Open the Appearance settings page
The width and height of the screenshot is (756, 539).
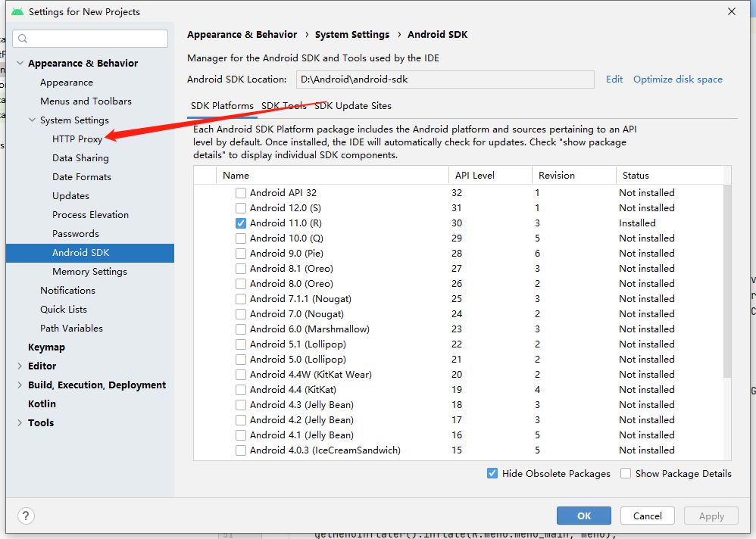(x=67, y=83)
